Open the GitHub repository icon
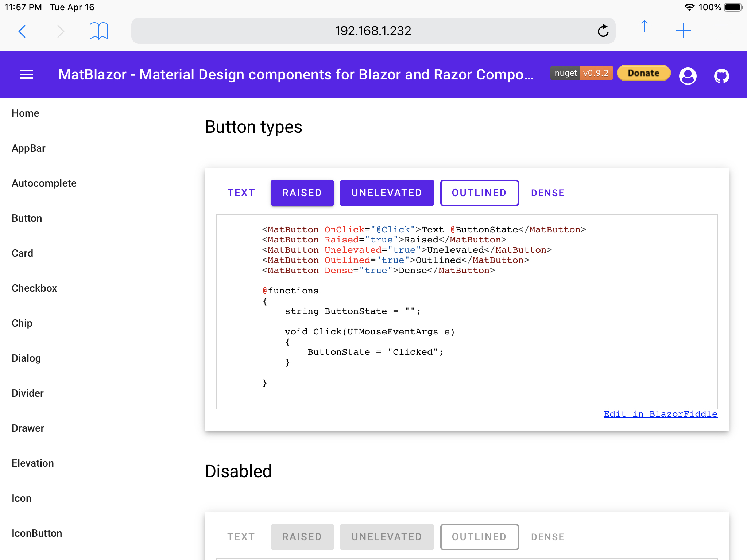 pyautogui.click(x=721, y=76)
